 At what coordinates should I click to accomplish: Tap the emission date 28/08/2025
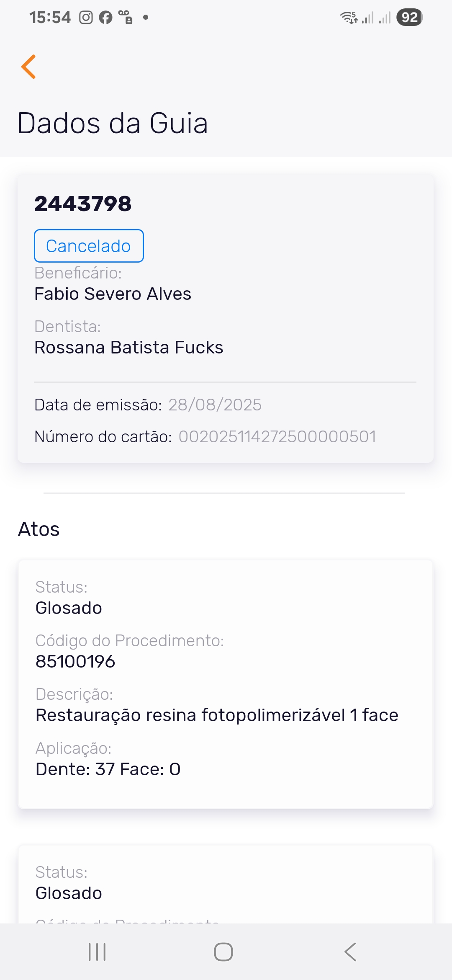pos(215,405)
